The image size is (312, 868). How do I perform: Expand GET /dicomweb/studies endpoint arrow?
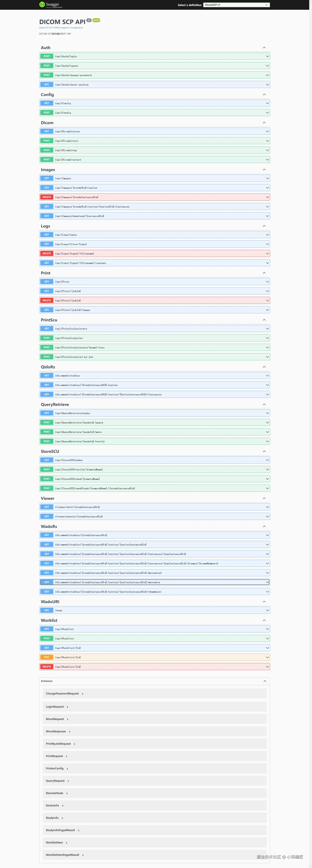pyautogui.click(x=267, y=376)
